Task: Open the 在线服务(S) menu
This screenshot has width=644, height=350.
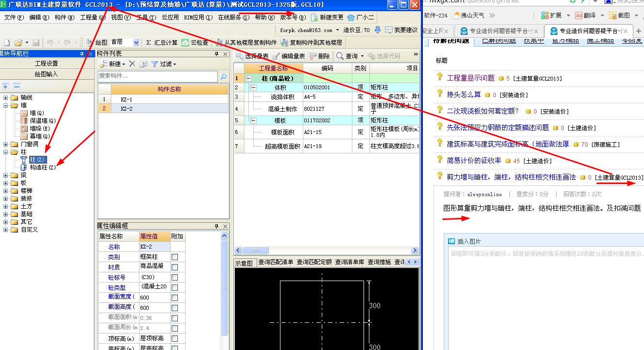Action: click(233, 17)
